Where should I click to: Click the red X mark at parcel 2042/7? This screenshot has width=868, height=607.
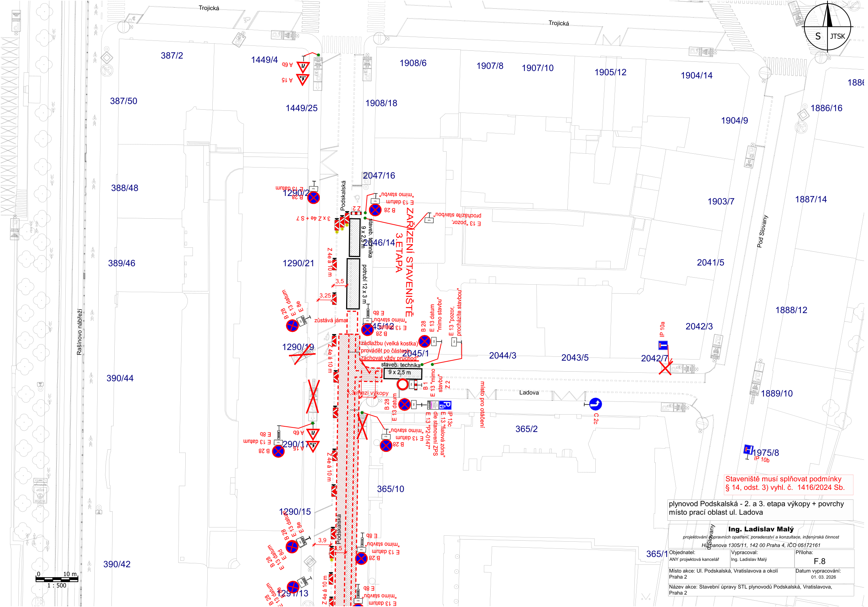[x=665, y=368]
